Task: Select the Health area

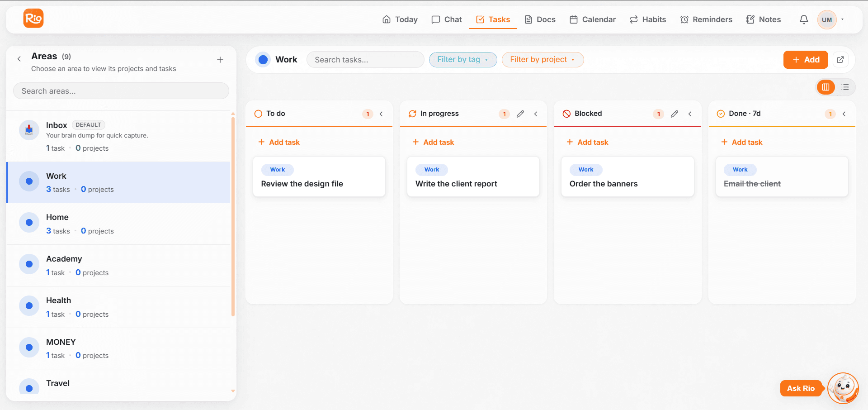Action: 118,307
